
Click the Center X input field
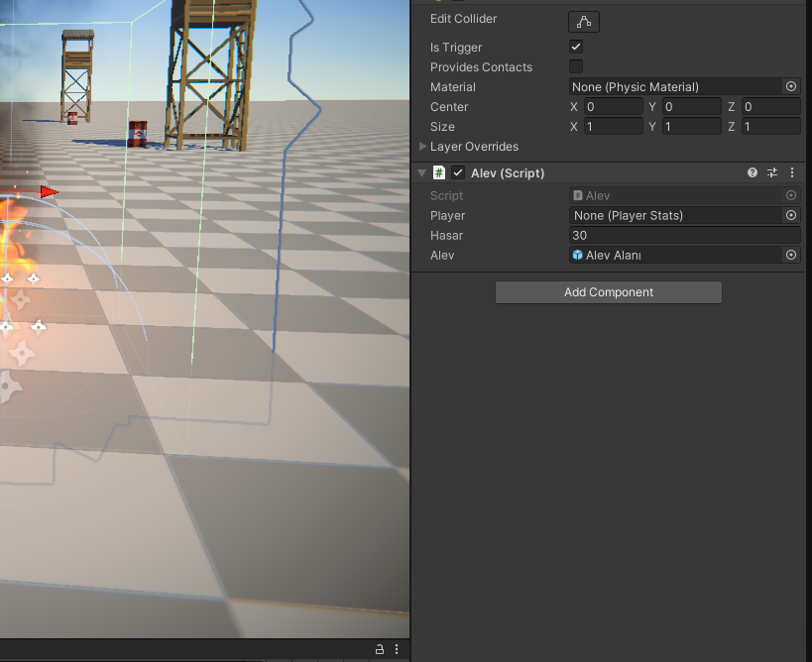[613, 107]
